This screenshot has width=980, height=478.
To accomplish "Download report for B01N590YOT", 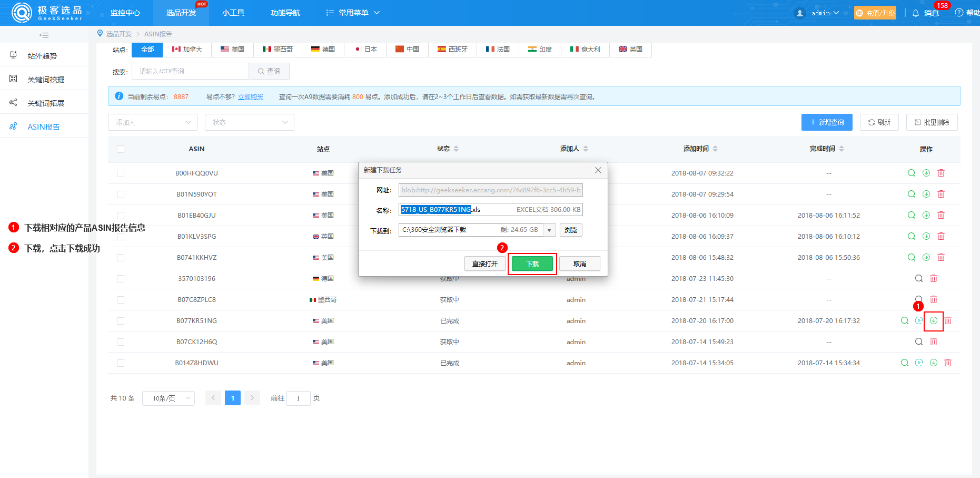I will (926, 194).
